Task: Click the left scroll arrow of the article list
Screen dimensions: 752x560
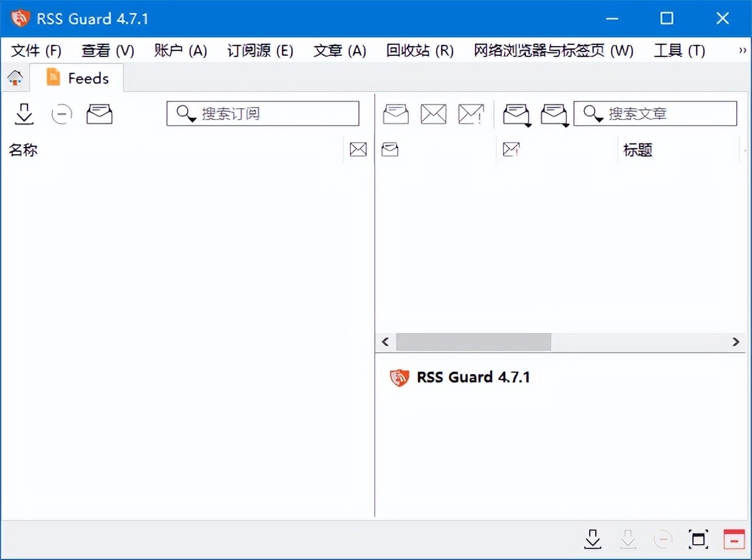Action: click(x=385, y=342)
